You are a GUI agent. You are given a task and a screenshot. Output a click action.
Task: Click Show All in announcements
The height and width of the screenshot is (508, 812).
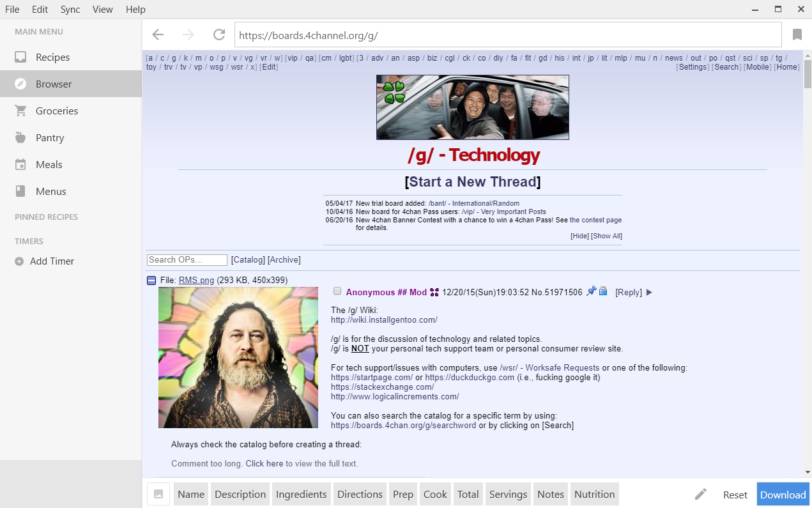(607, 236)
